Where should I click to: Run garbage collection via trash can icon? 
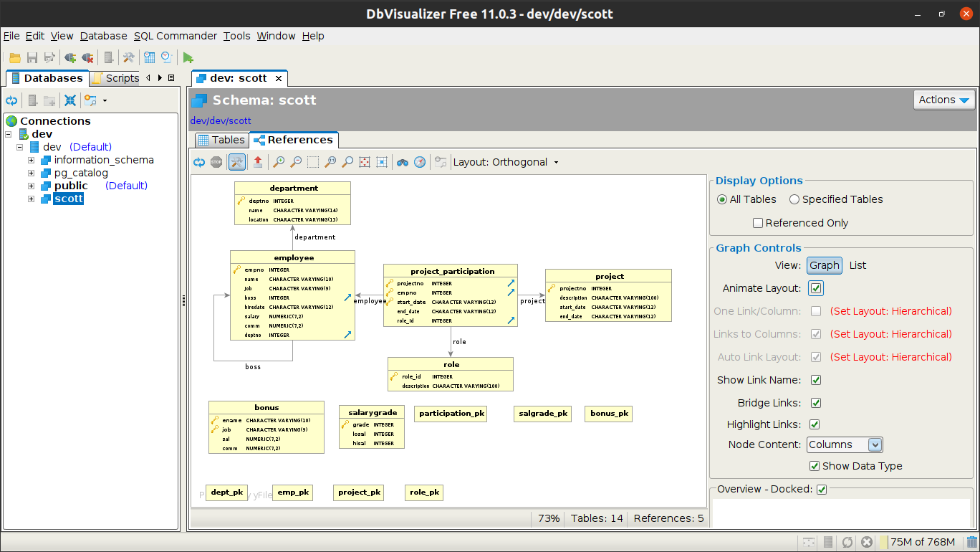[972, 543]
